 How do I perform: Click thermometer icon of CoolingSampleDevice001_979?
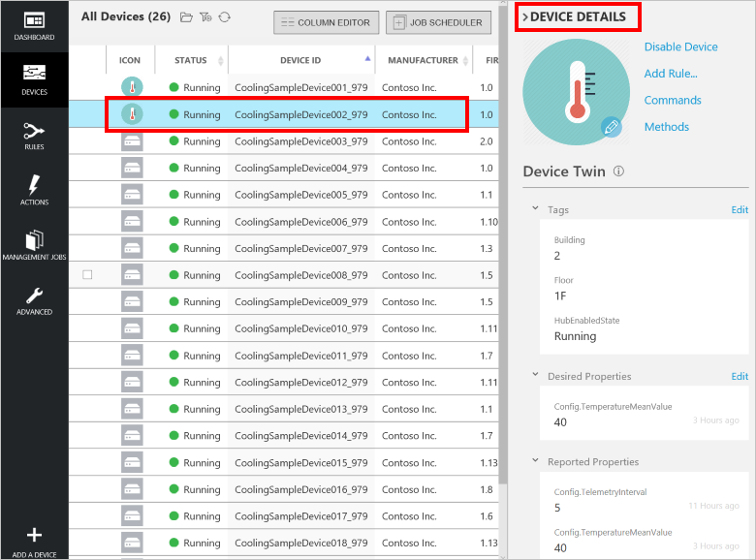point(132,87)
